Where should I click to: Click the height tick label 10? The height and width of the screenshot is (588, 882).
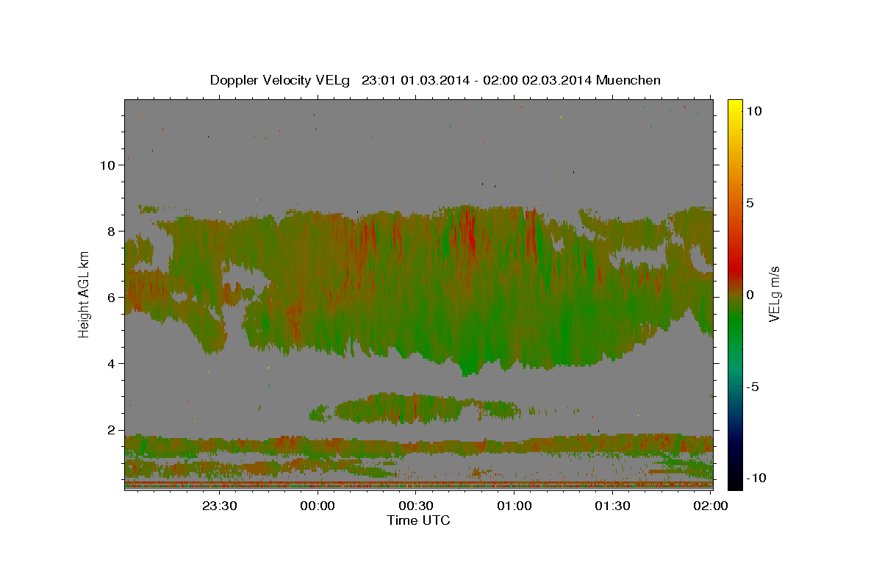[107, 165]
